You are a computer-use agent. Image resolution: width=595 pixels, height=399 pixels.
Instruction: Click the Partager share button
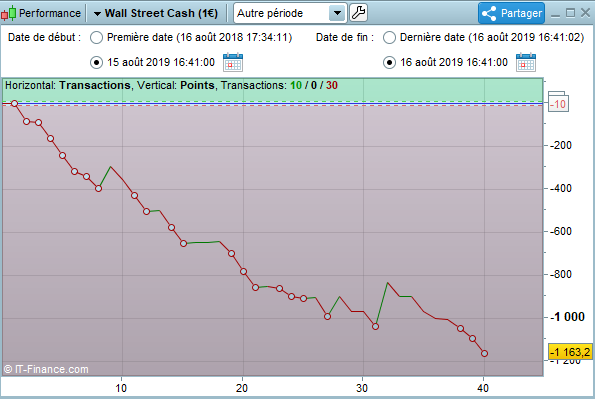pos(511,13)
